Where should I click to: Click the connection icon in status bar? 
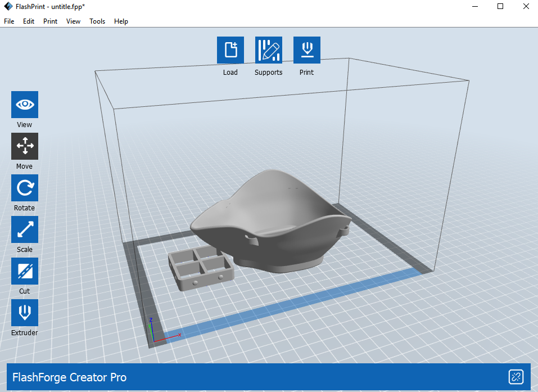click(516, 377)
